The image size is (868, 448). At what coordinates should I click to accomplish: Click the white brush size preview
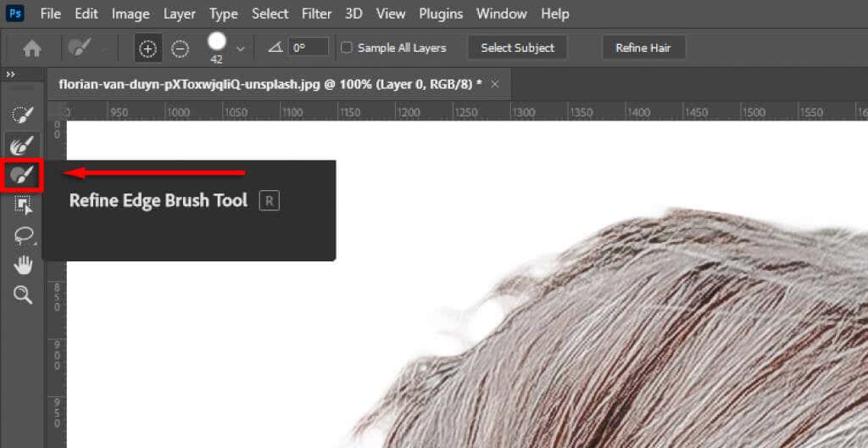point(217,42)
